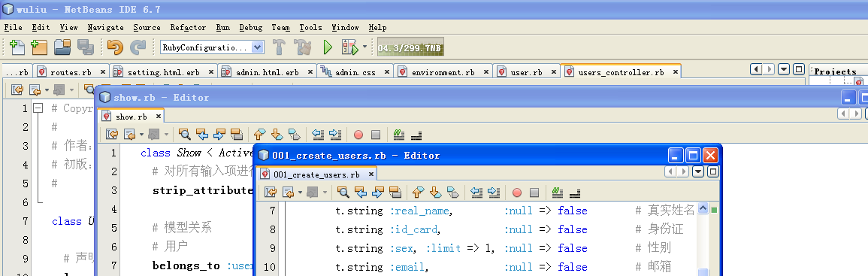Debug the main project from toolbar
868x276 pixels.
pyautogui.click(x=350, y=47)
